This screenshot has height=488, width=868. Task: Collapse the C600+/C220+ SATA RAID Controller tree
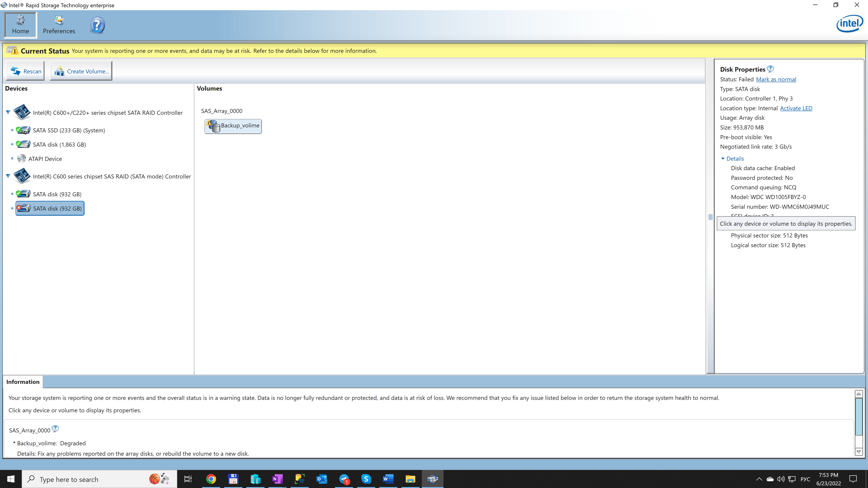point(8,112)
